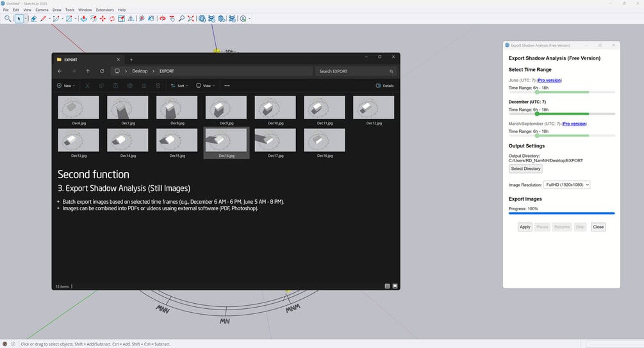Select the Rotate tool in SketchUp toolbar
Image resolution: width=644 pixels, height=348 pixels.
tap(111, 19)
